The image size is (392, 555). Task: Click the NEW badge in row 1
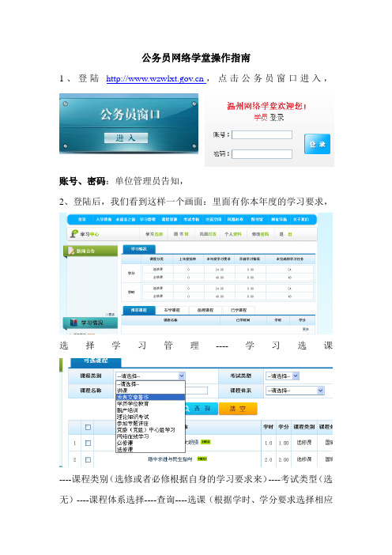[205, 442]
